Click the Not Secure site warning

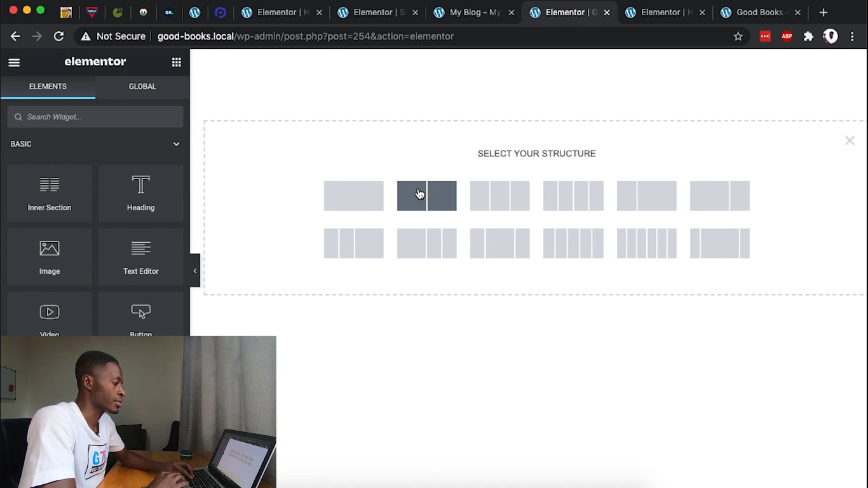pyautogui.click(x=113, y=36)
